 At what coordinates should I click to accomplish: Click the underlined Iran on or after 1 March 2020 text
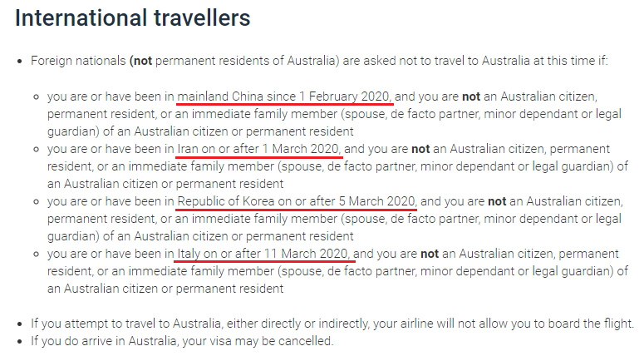pos(258,149)
